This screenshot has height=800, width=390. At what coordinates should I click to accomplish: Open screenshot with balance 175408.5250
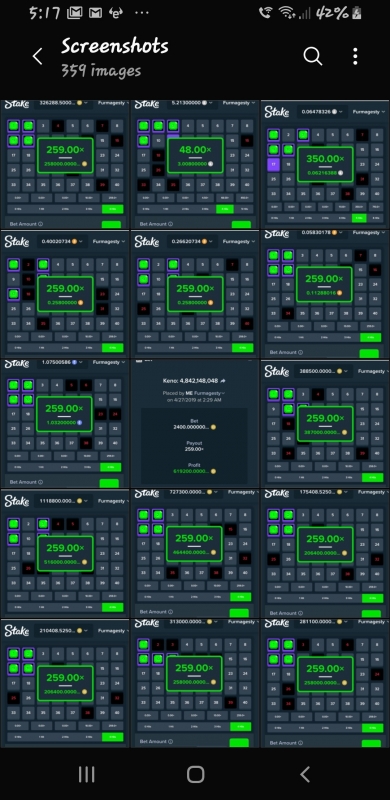pyautogui.click(x=325, y=554)
